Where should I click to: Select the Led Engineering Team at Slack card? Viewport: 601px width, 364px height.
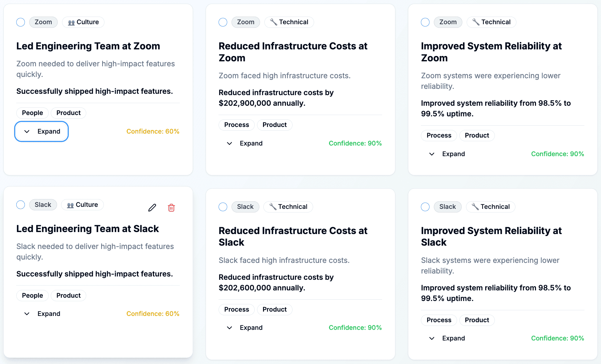21,205
